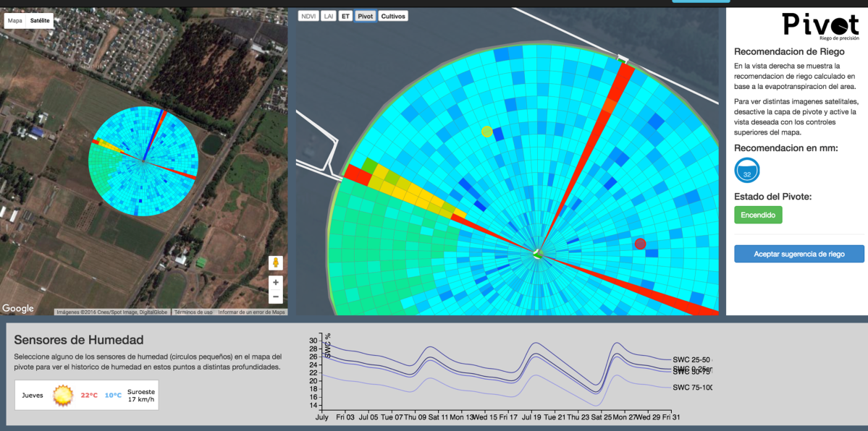
Task: Select the red humidity sensor circle
Action: point(641,244)
